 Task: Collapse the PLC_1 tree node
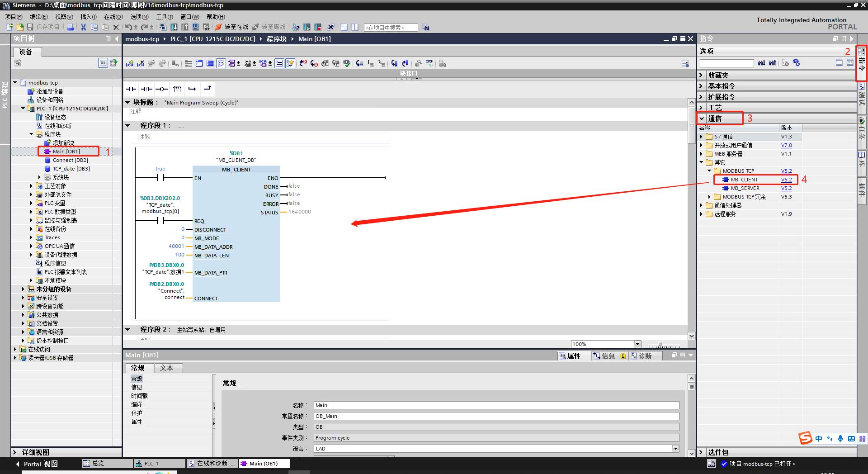tap(23, 109)
